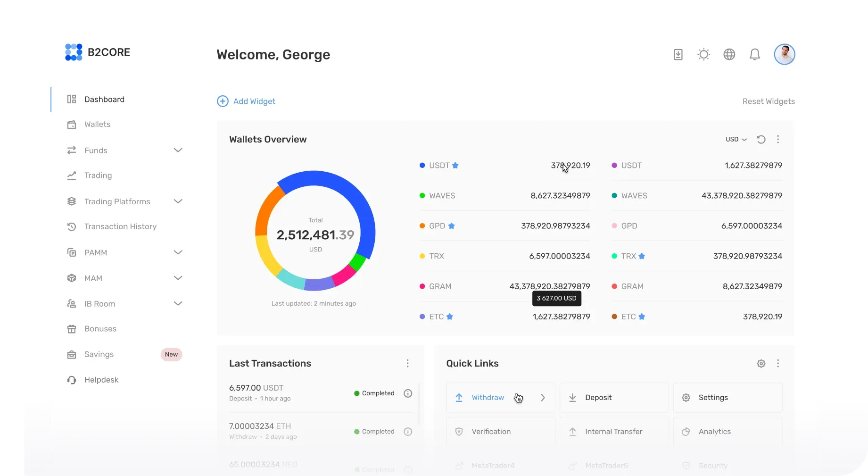Image resolution: width=868 pixels, height=476 pixels.
Task: Go to Wallets in the sidebar
Action: click(97, 125)
